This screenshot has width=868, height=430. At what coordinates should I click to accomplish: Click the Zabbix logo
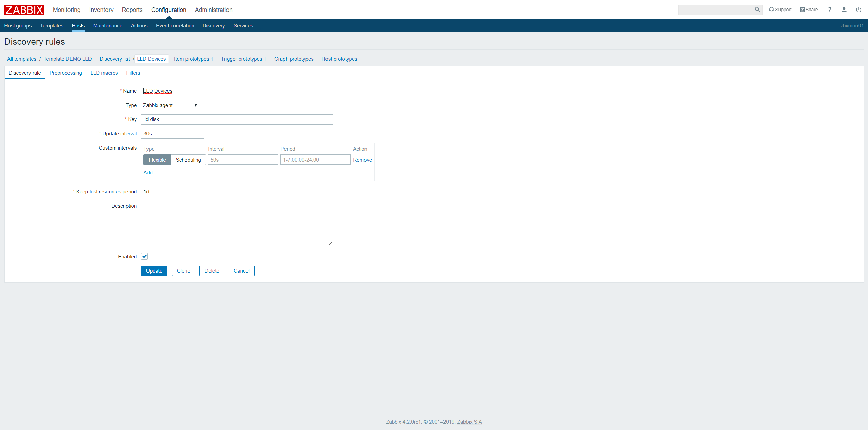point(24,10)
